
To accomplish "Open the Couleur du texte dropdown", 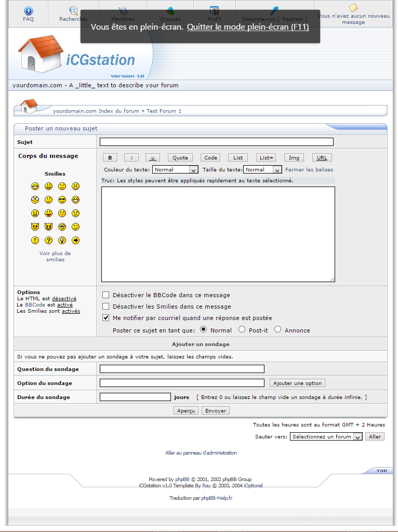I will (x=175, y=170).
